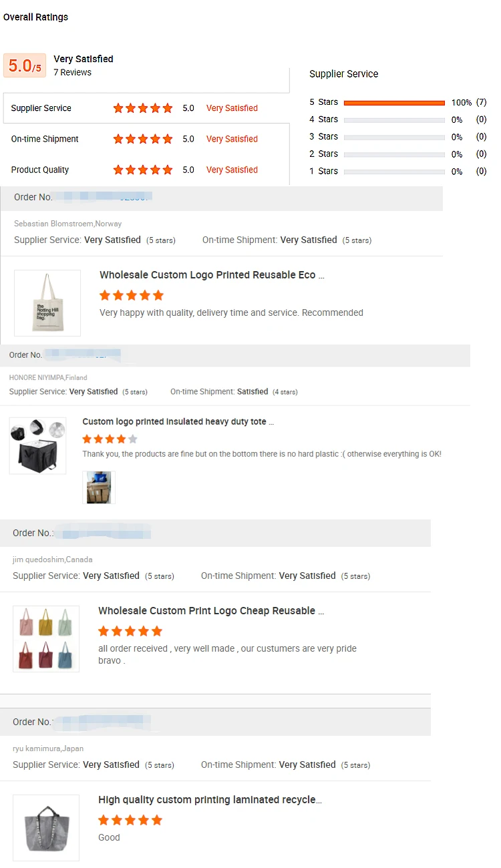Click star rating under Sebastian's tote review

click(x=132, y=295)
